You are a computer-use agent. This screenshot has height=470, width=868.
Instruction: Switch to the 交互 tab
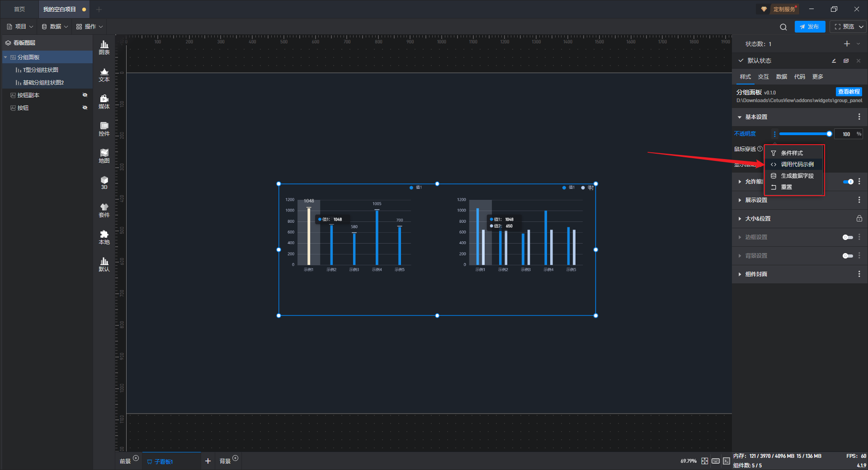point(763,77)
